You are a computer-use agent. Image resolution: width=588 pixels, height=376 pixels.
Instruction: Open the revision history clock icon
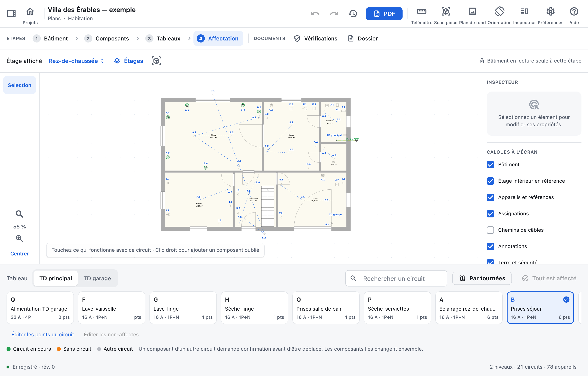point(353,14)
